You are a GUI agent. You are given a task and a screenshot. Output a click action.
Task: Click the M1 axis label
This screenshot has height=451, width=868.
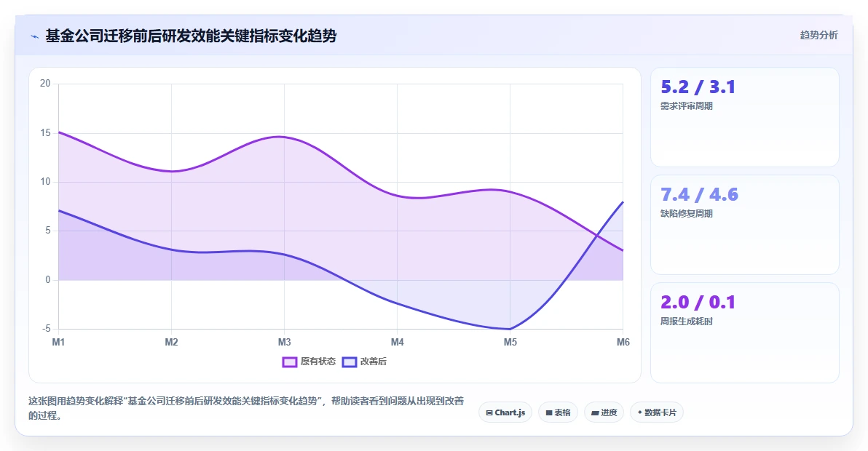pyautogui.click(x=58, y=342)
